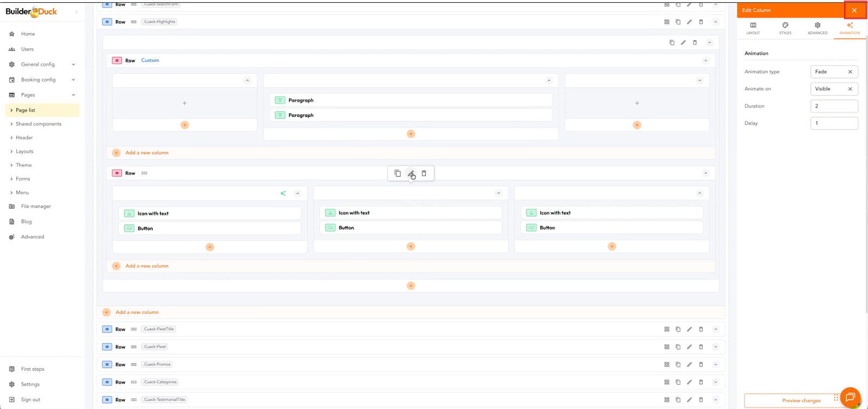Switch to the Layout tab
This screenshot has height=409, width=868.
click(x=753, y=28)
